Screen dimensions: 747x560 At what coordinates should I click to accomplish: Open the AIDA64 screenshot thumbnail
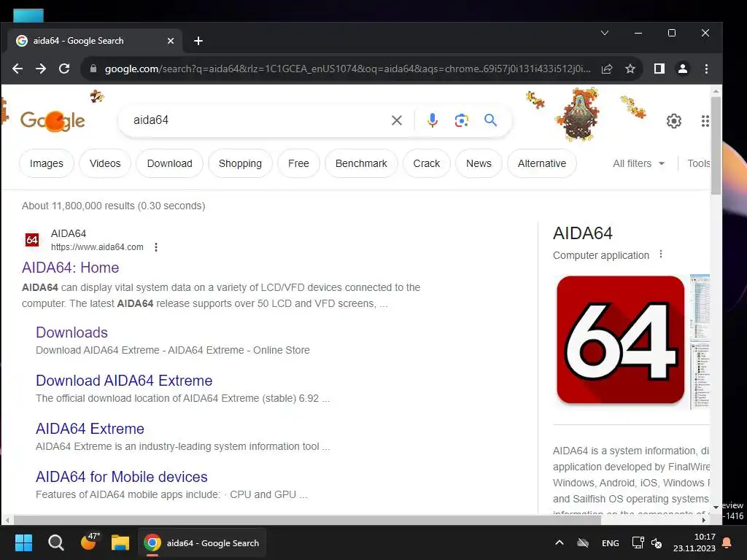coord(700,341)
